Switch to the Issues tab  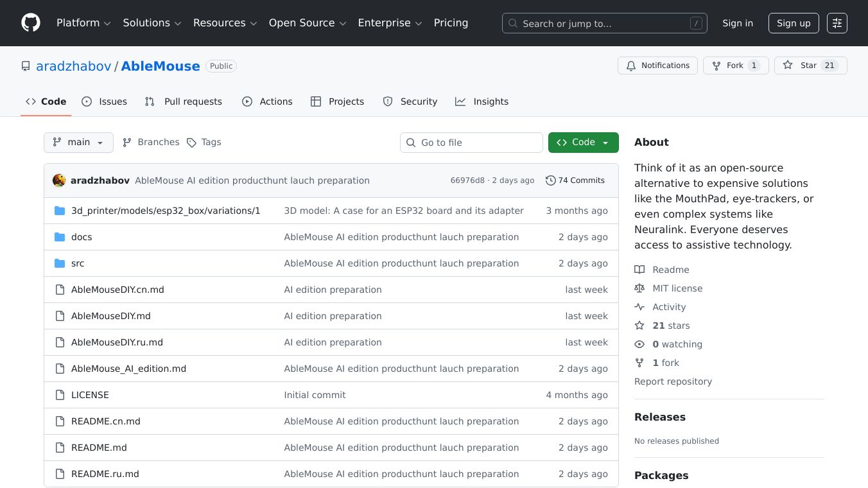click(105, 101)
